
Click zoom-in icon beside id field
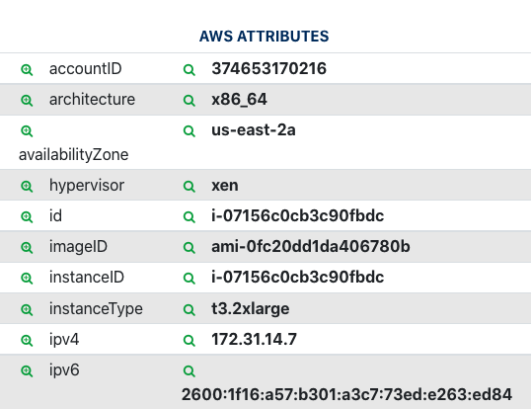point(27,216)
